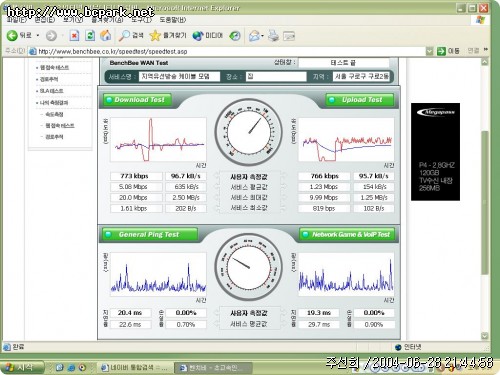Click the Internet zone status bar icon

pyautogui.click(x=398, y=347)
